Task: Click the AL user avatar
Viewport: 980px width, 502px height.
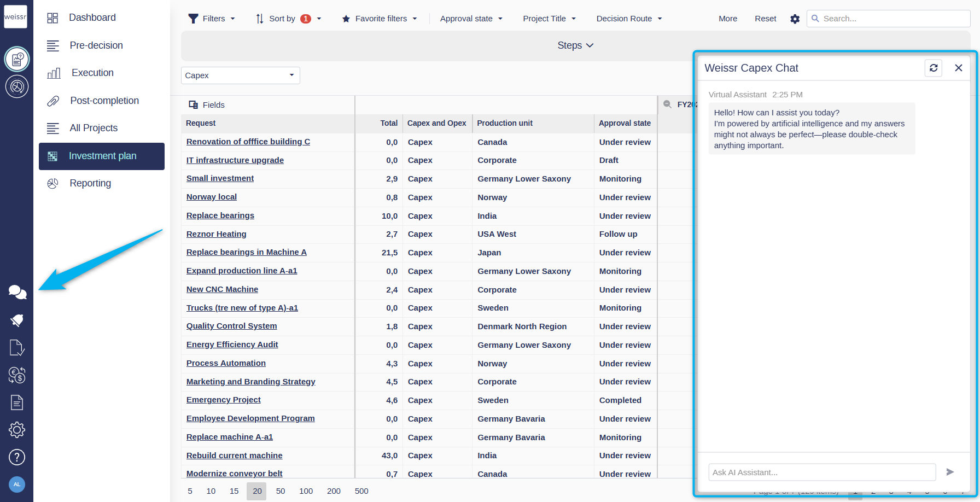Action: pyautogui.click(x=17, y=485)
